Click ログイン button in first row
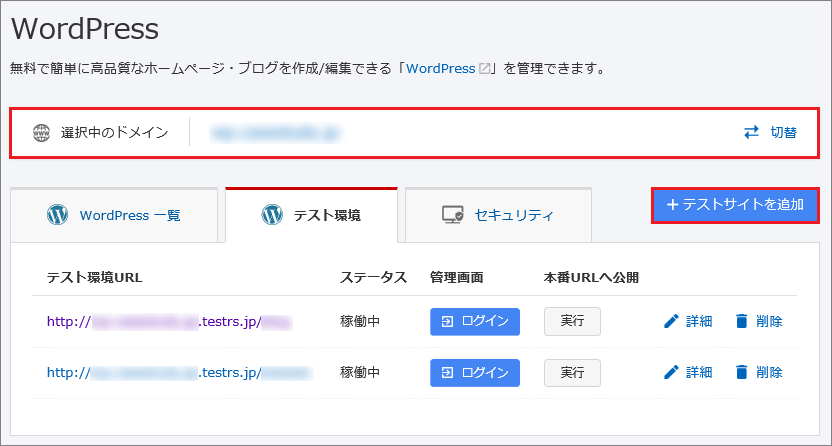The image size is (832, 446). tap(475, 321)
